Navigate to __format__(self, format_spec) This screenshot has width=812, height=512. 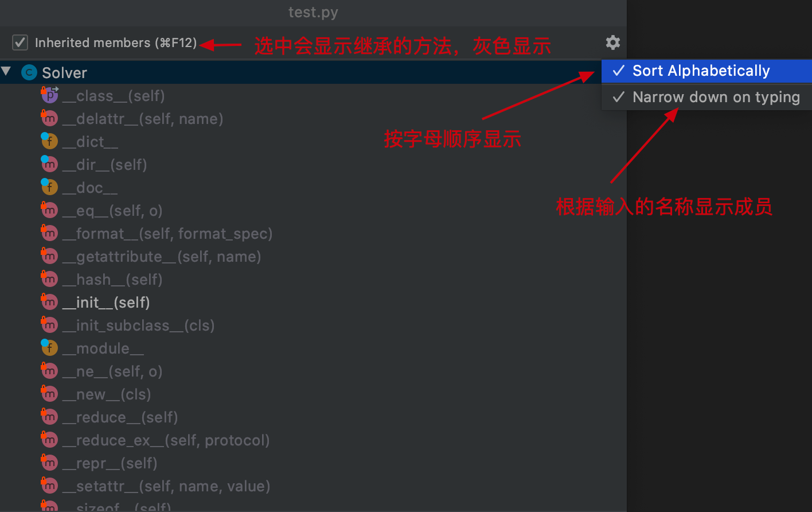point(167,234)
